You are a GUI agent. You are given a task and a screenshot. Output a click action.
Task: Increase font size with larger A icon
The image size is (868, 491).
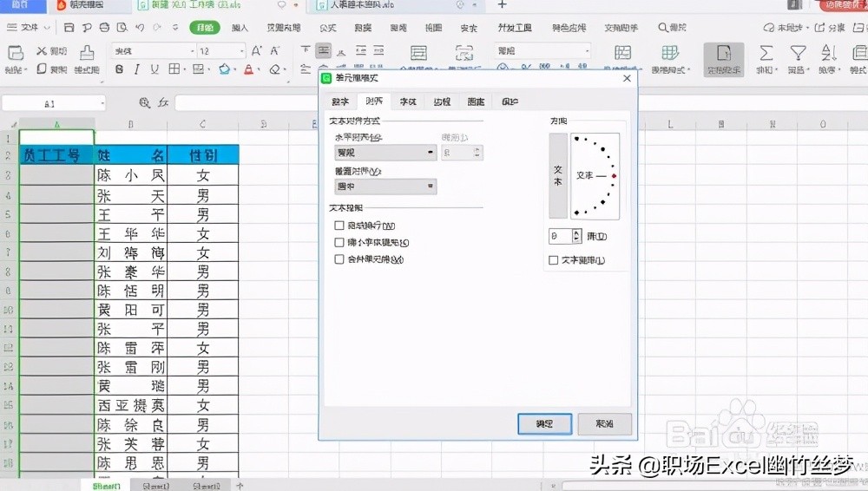point(256,51)
